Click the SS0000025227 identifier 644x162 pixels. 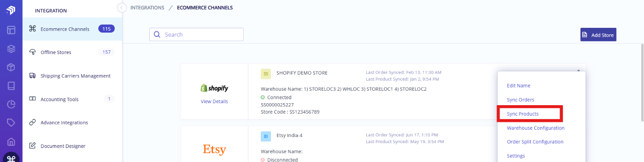277,104
